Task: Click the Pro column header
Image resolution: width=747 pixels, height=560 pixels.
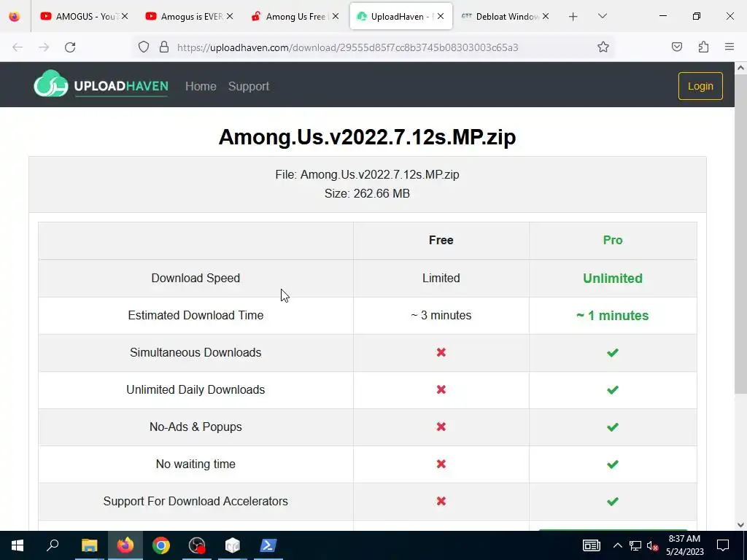Action: 613,240
